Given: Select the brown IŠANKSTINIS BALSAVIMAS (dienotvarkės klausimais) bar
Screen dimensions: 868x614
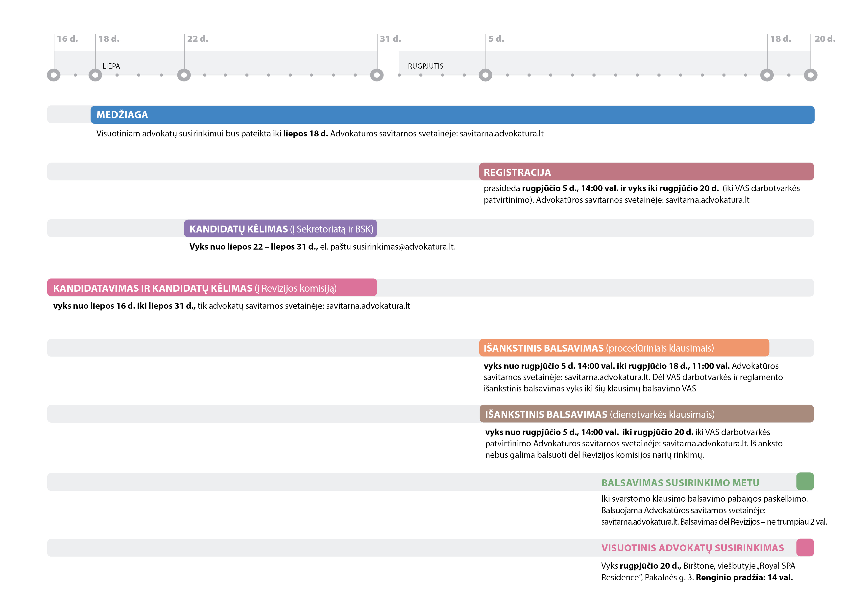Looking at the screenshot, I should (x=647, y=414).
